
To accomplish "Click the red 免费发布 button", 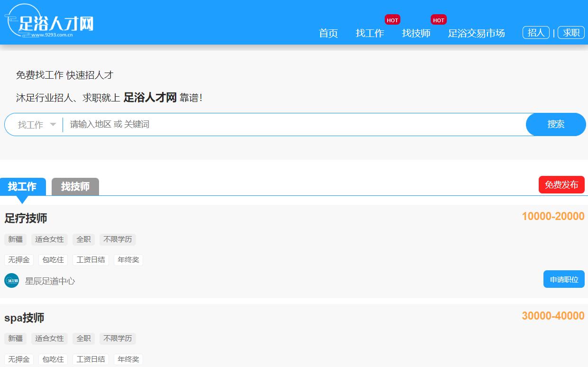I will (x=561, y=185).
